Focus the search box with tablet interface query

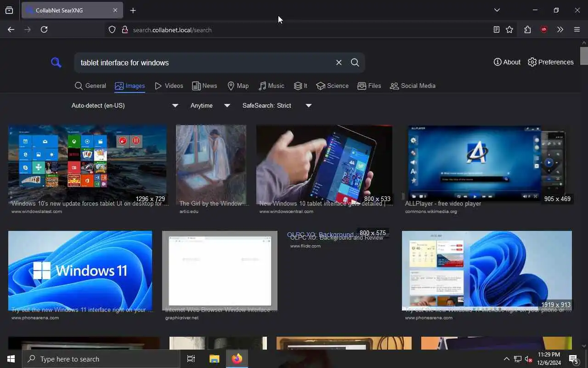[204, 63]
